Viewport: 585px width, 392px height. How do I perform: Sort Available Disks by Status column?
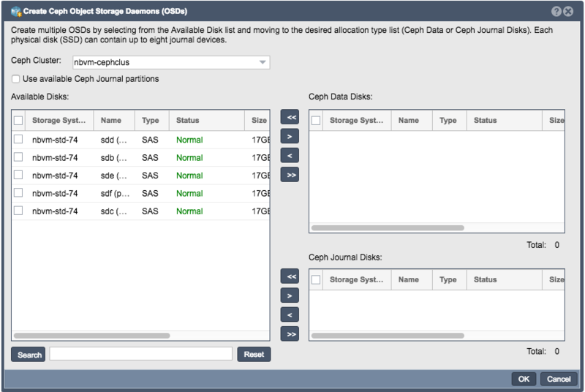(x=207, y=120)
